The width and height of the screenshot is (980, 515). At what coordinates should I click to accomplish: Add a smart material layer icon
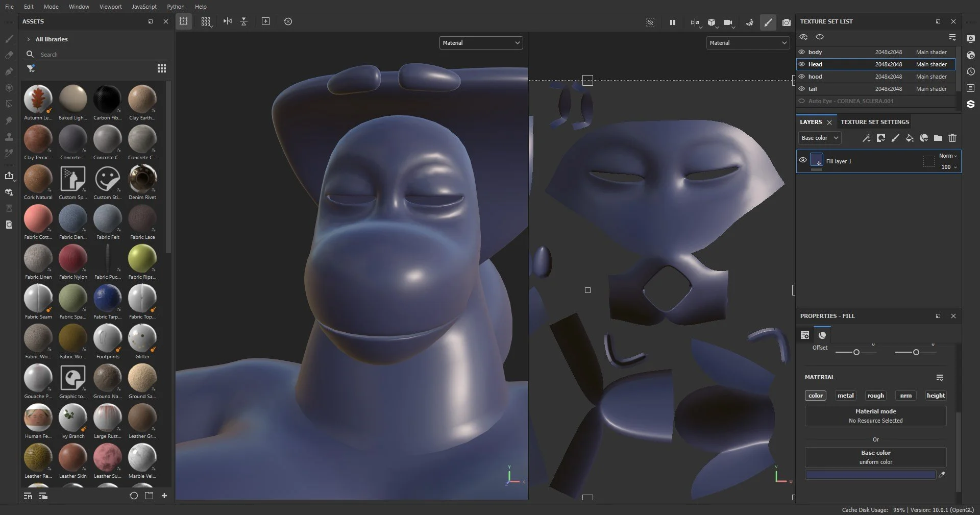coord(924,138)
